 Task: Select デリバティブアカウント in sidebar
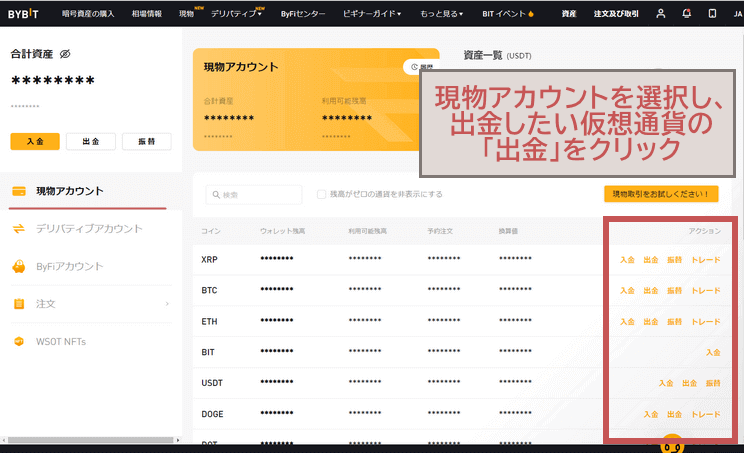[89, 229]
